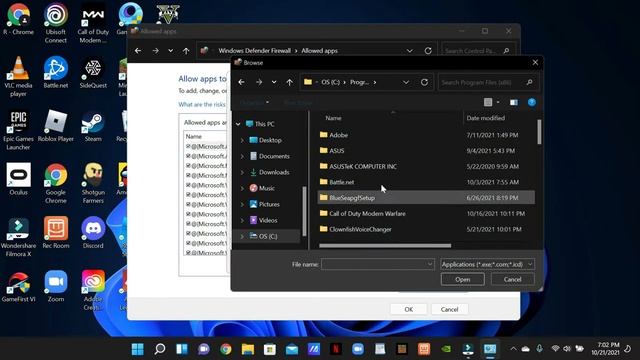Select the Discord desktop icon

(93, 233)
